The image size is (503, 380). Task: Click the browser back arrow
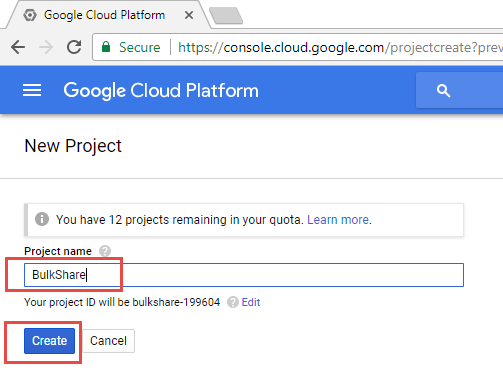pyautogui.click(x=18, y=47)
